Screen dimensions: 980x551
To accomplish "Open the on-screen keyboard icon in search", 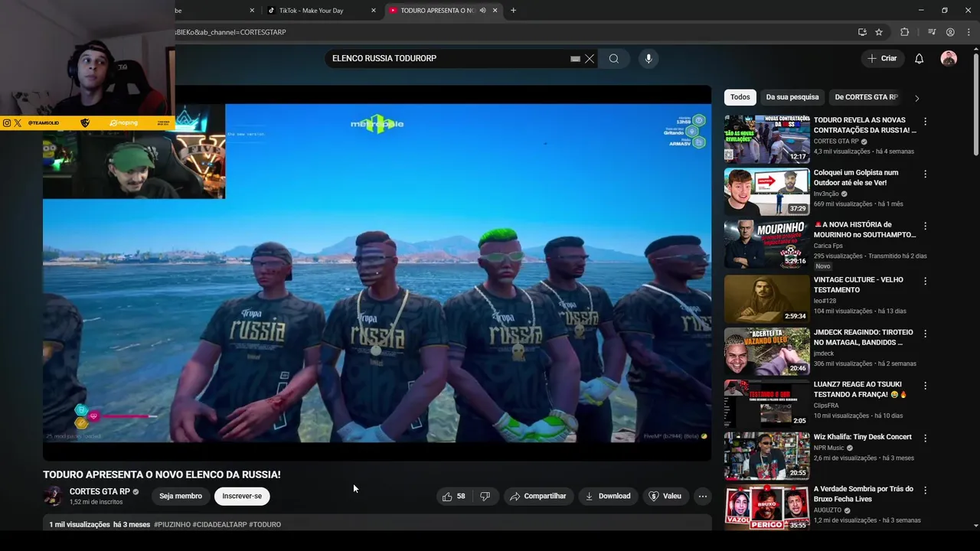I will 575,59.
